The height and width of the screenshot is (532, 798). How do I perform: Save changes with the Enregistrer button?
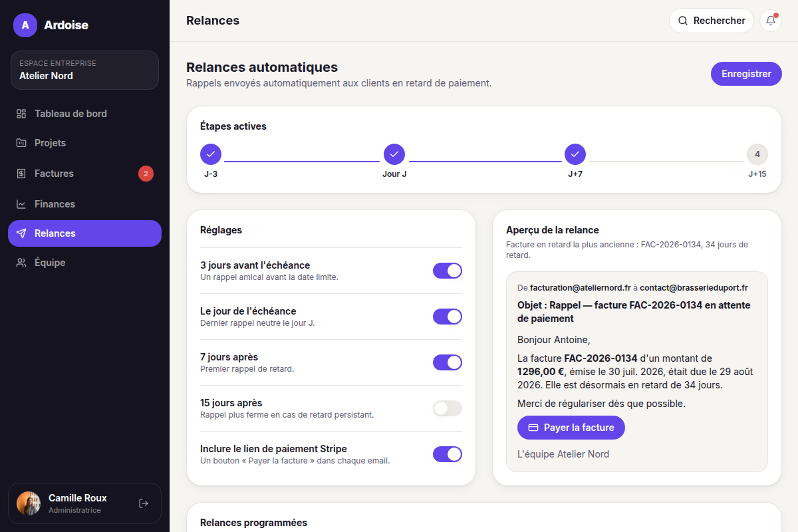click(746, 74)
